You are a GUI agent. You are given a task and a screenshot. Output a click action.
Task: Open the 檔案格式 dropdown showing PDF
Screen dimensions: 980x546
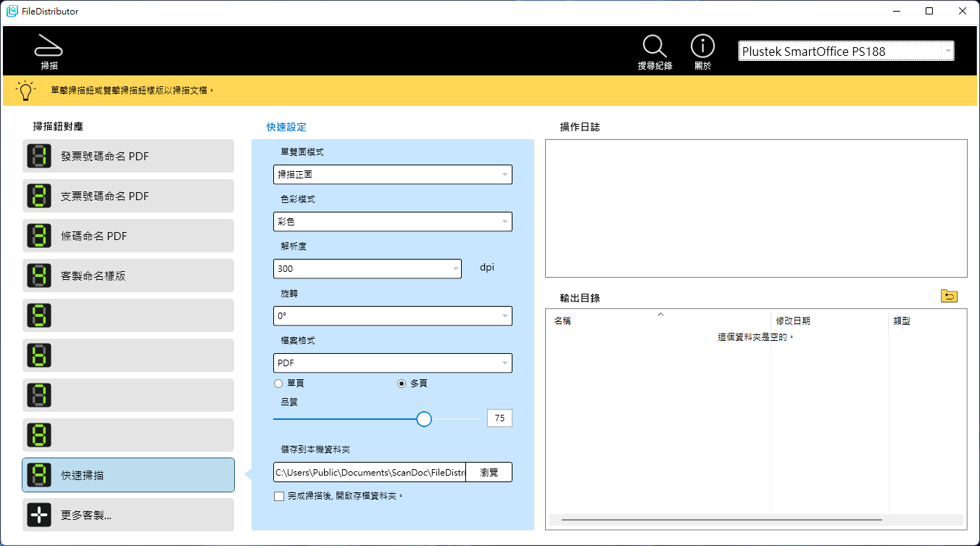pyautogui.click(x=393, y=363)
